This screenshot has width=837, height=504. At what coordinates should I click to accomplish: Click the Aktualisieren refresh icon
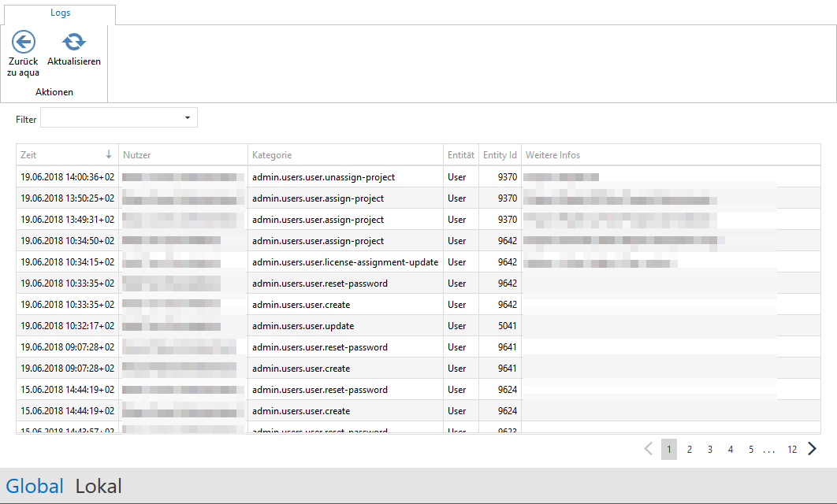coord(74,43)
